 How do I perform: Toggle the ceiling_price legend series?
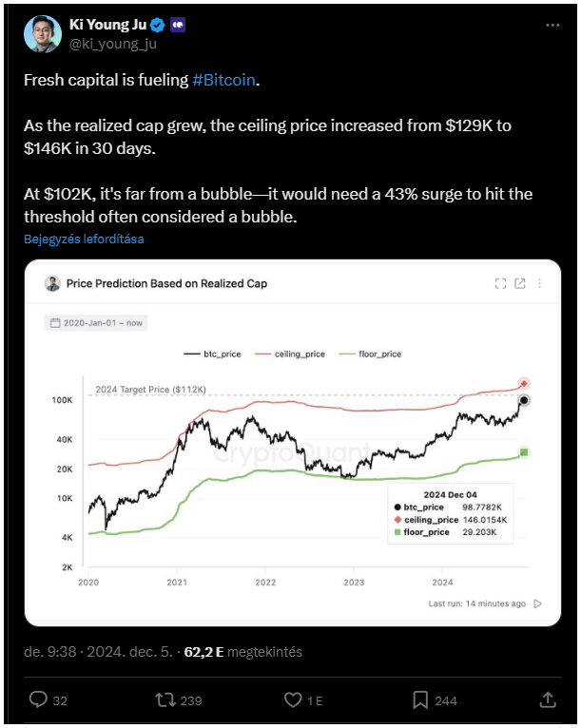[290, 354]
